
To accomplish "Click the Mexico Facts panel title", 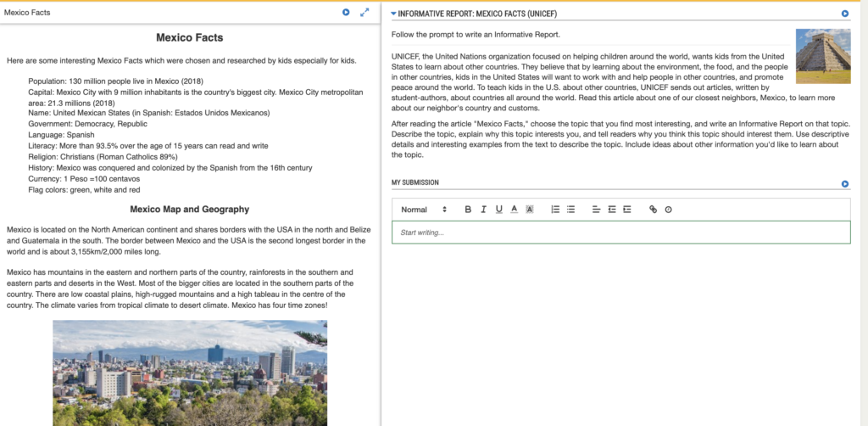I will pyautogui.click(x=27, y=12).
